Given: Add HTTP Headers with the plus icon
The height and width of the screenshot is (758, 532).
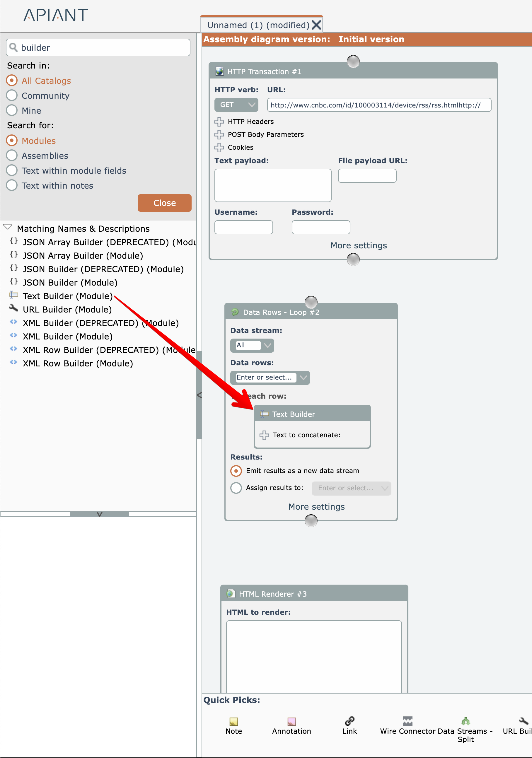Looking at the screenshot, I should 219,122.
